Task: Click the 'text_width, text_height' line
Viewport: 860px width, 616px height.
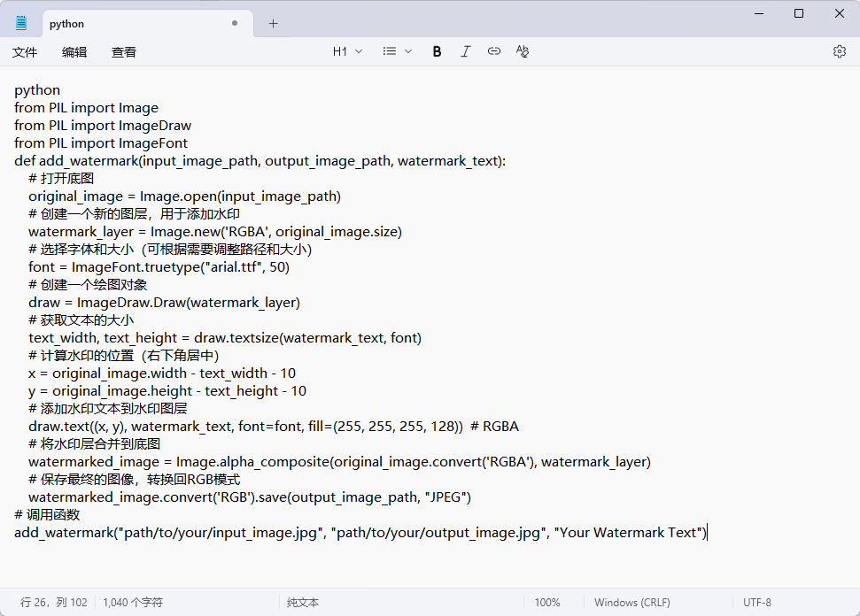Action: point(225,338)
